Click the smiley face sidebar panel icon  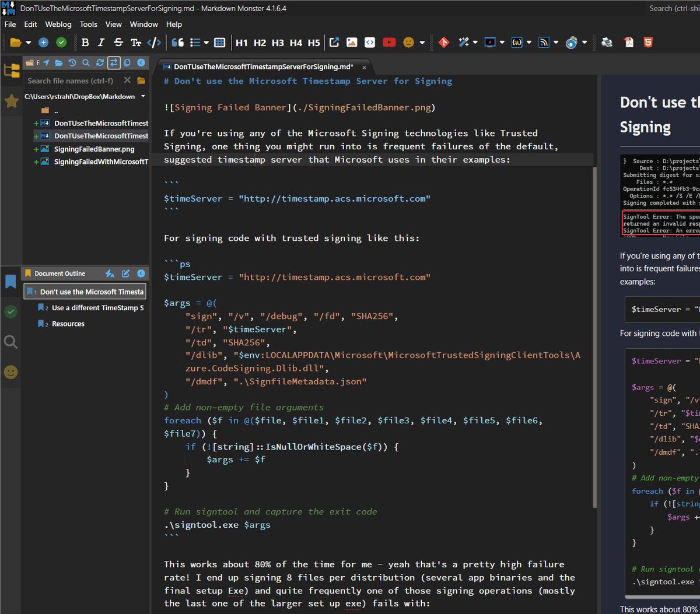(10, 372)
